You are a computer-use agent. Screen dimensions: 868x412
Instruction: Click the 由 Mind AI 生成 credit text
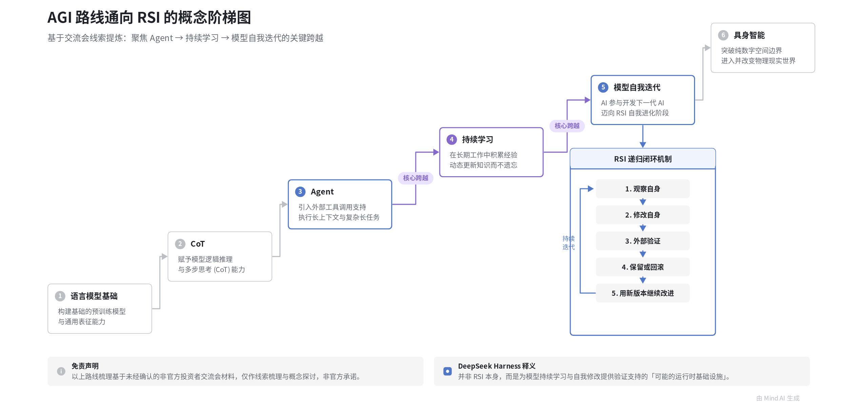point(778,398)
